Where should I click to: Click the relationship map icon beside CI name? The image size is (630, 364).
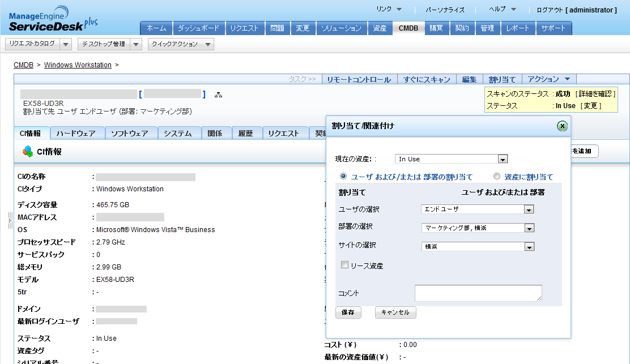click(x=218, y=95)
